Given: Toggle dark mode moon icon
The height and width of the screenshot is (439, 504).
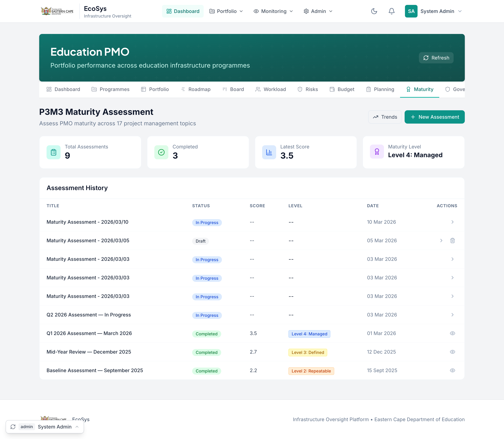Looking at the screenshot, I should coord(374,11).
